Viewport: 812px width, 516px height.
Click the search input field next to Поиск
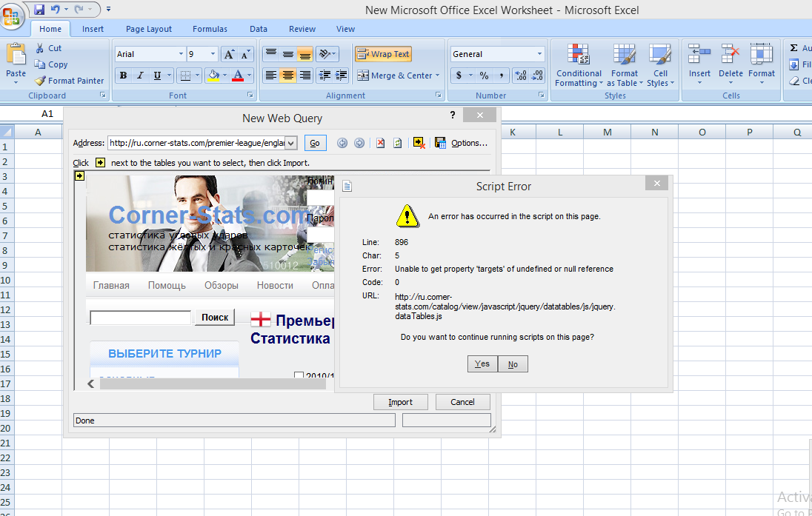click(140, 318)
